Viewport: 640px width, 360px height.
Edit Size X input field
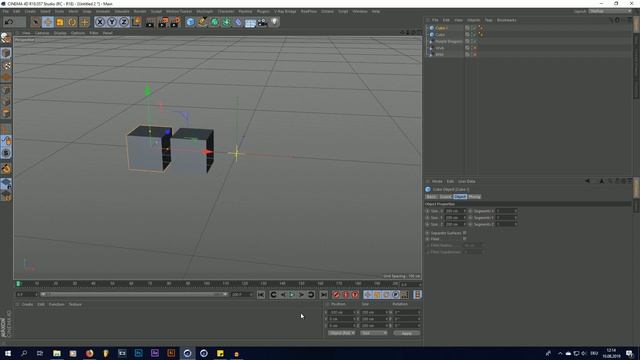[455, 211]
